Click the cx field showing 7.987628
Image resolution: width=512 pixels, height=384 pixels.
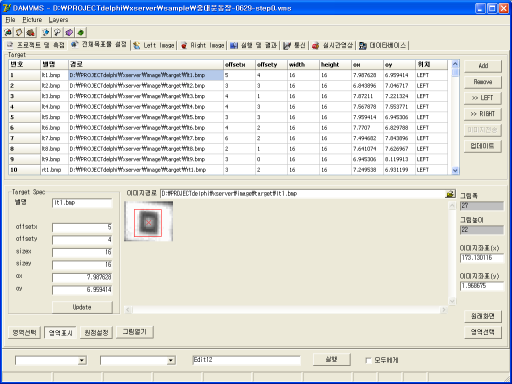(82, 277)
